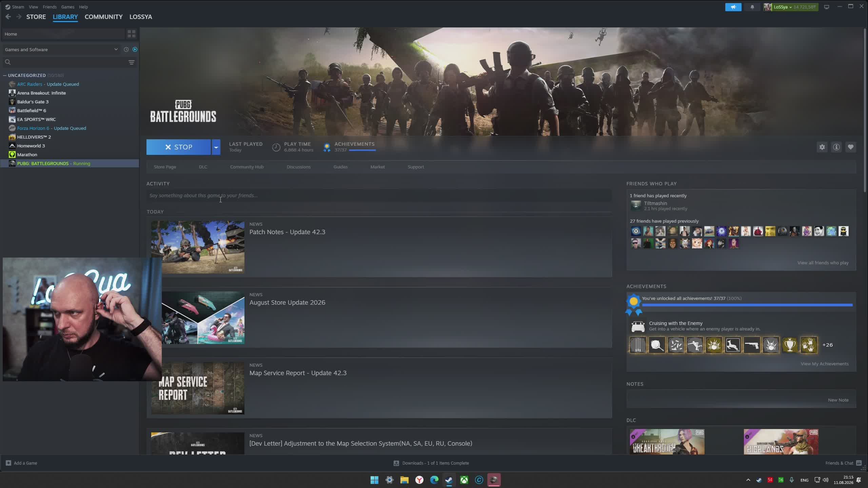The width and height of the screenshot is (868, 488).
Task: Click the 100% achievements completion bar
Action: click(747, 305)
